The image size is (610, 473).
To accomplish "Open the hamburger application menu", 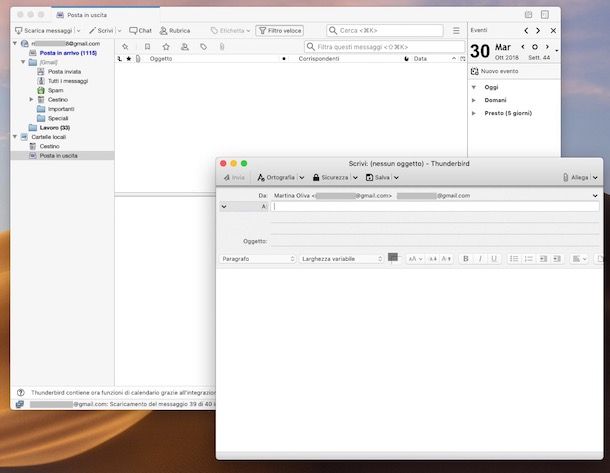I will point(456,30).
